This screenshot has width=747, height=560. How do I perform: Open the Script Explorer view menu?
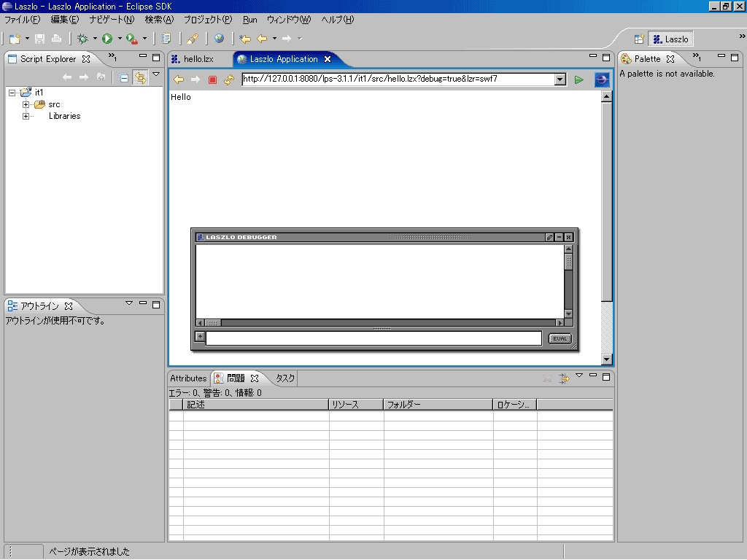pos(156,74)
